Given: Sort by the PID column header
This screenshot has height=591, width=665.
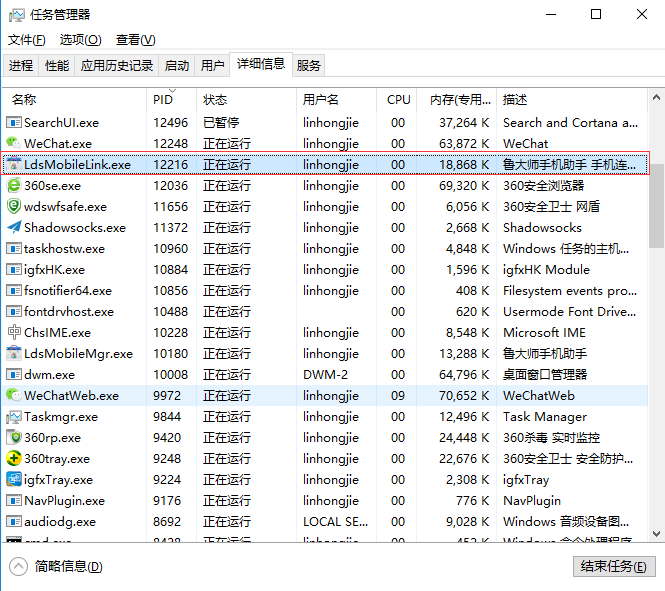Looking at the screenshot, I should click(171, 100).
